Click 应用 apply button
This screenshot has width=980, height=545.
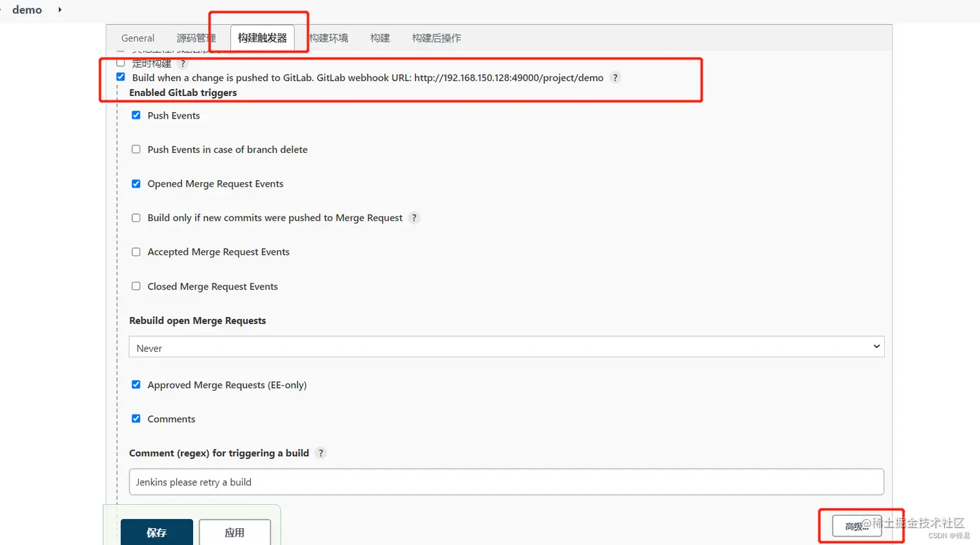tap(235, 532)
